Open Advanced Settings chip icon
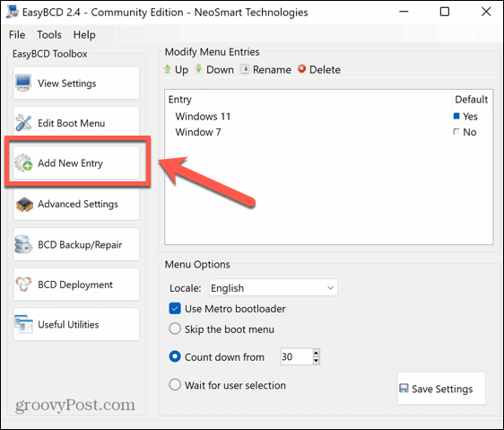 (x=24, y=204)
